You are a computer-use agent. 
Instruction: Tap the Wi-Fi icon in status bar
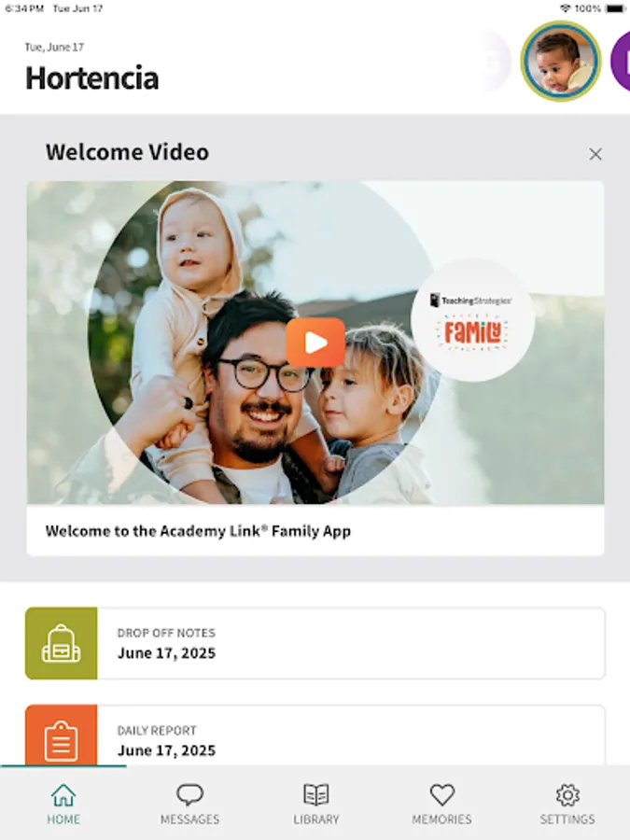tap(566, 8)
